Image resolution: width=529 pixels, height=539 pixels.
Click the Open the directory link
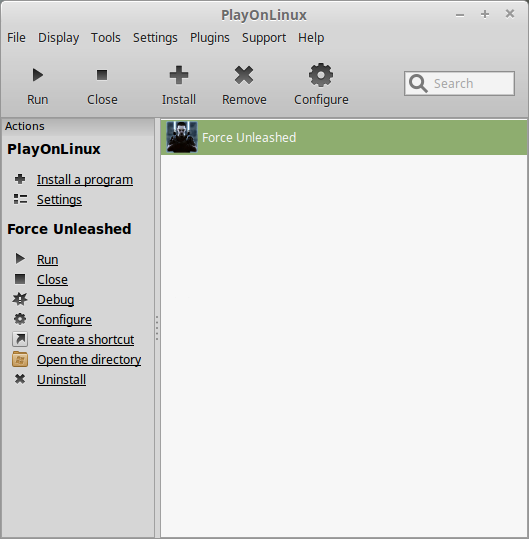click(89, 360)
